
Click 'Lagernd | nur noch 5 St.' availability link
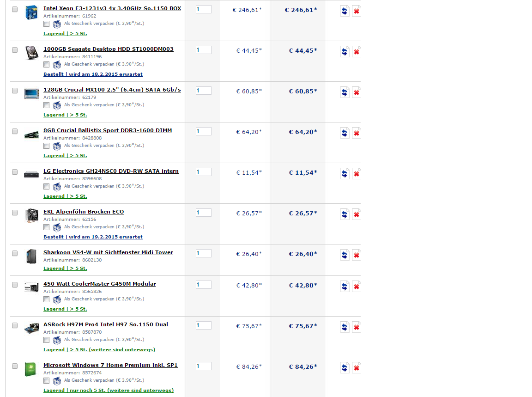tap(109, 390)
